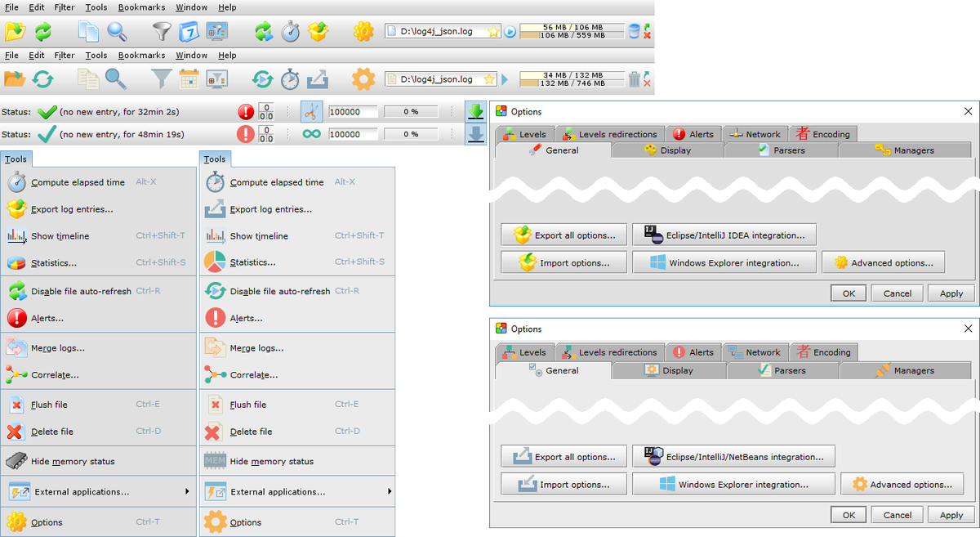Click the MEM chip icon beside Hide memory status
980x537 pixels.
coord(215,461)
